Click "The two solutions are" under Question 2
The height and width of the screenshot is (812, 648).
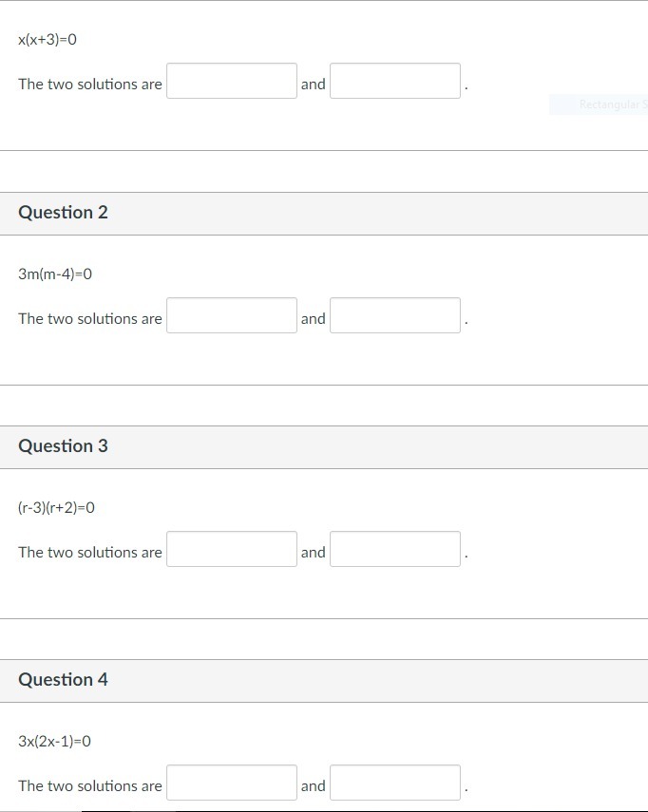[90, 319]
